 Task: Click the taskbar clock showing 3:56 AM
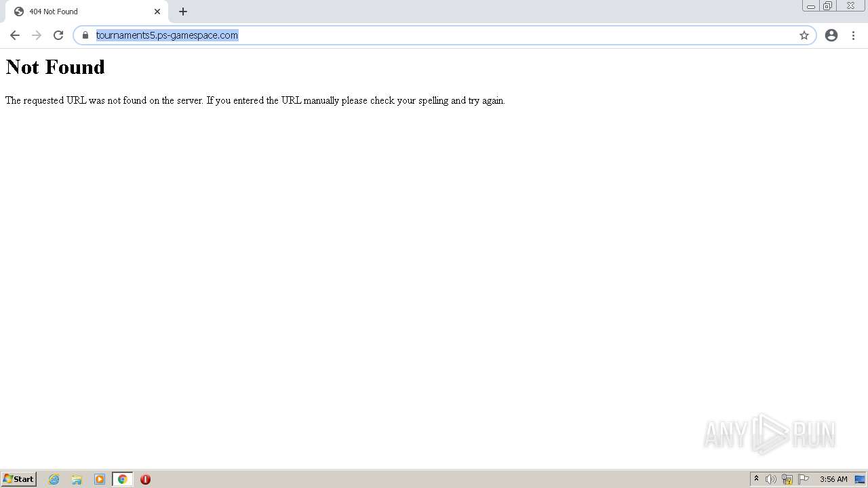(833, 479)
